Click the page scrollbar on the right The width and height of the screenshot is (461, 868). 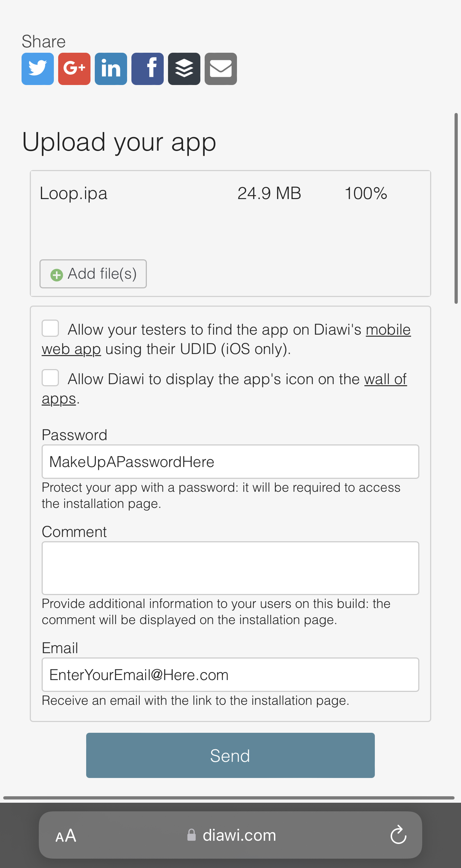click(x=456, y=208)
